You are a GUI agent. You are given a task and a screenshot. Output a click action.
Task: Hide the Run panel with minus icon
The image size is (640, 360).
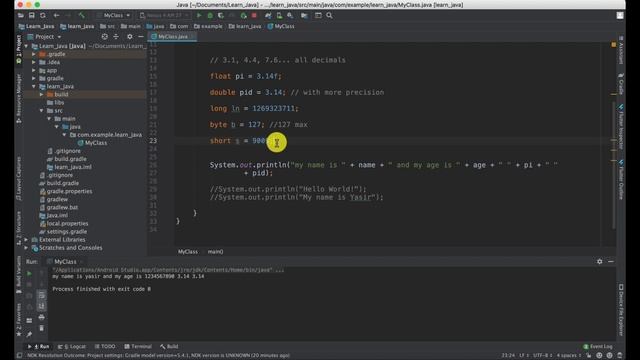[611, 262]
